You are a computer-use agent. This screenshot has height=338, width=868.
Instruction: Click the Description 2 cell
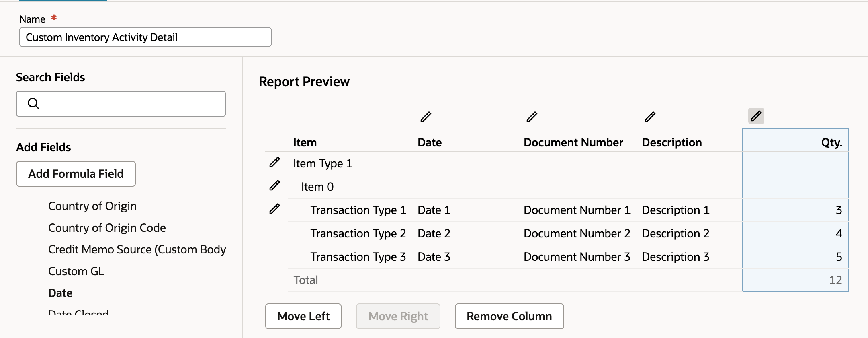[x=676, y=233]
